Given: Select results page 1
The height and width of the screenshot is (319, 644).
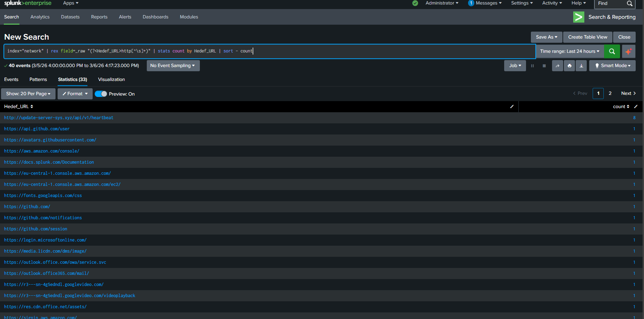Looking at the screenshot, I should pos(598,93).
